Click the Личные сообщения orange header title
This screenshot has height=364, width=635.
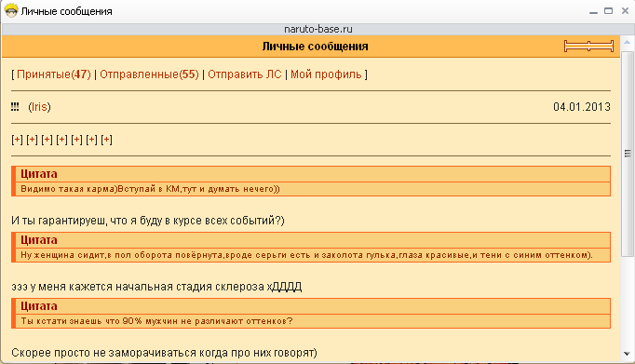(x=315, y=47)
